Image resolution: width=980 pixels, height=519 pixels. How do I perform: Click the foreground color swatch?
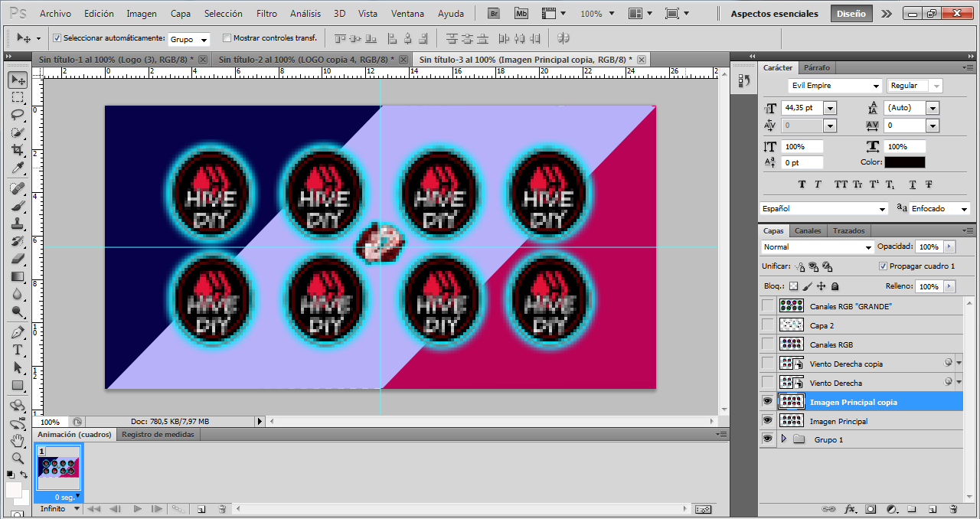(14, 489)
